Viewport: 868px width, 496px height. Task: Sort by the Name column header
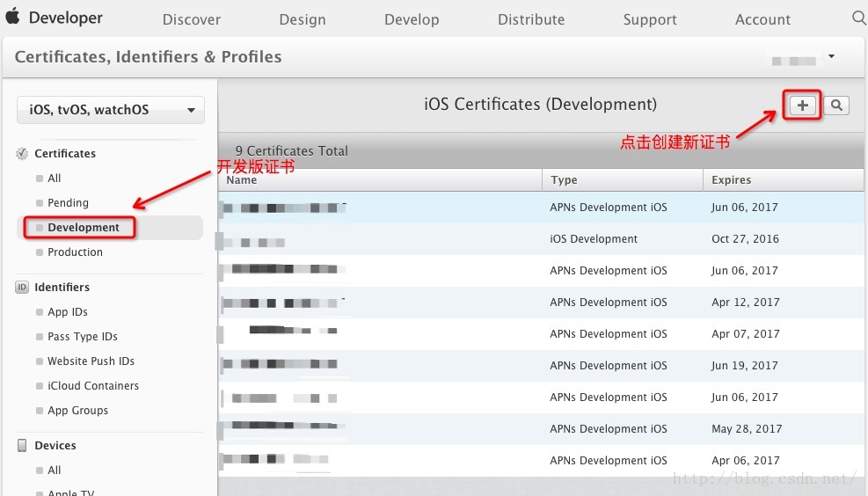380,180
